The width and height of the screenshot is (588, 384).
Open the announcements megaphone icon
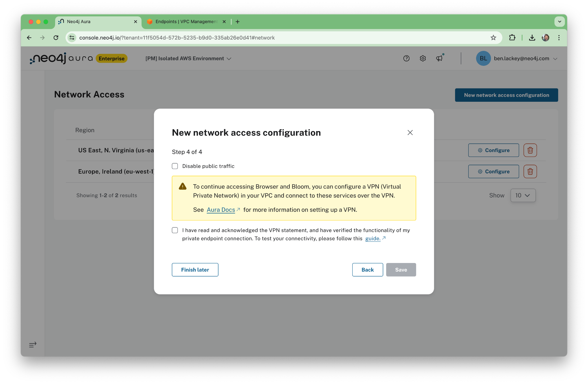tap(439, 58)
